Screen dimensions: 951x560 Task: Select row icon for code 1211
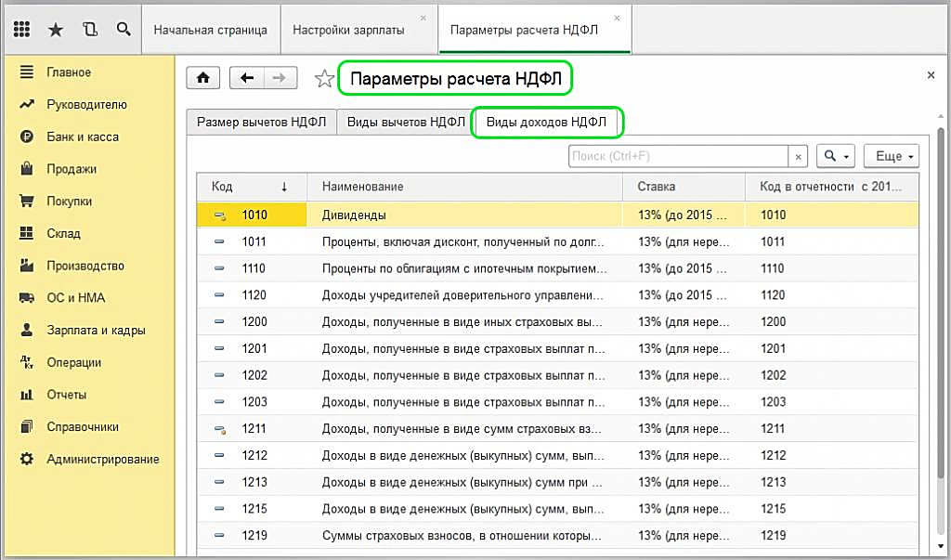[x=219, y=429]
